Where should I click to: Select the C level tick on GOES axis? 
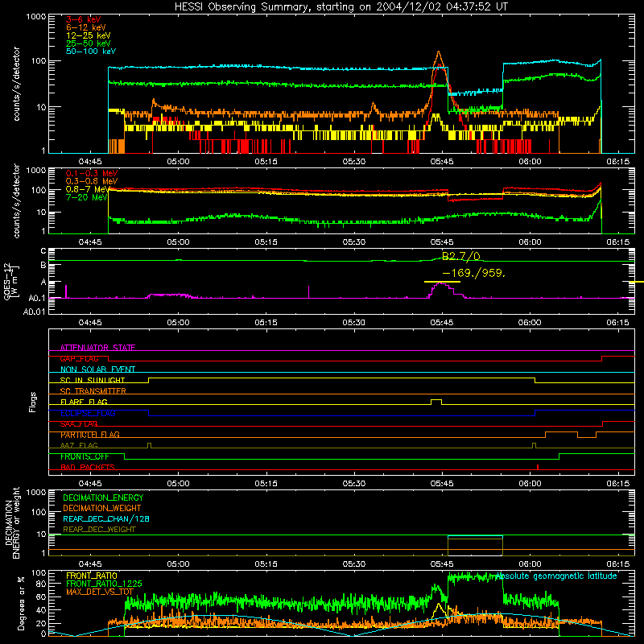click(43, 251)
